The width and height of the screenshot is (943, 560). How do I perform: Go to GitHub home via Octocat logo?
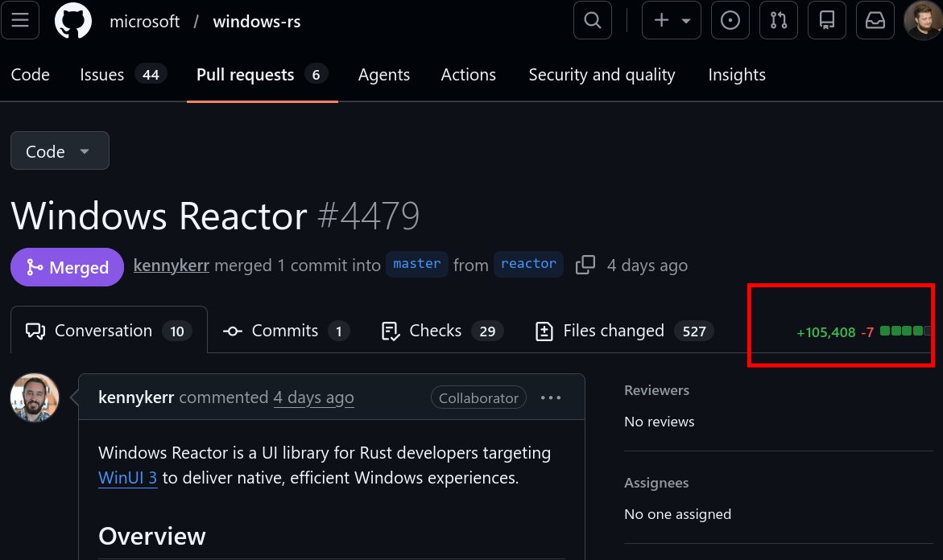click(x=73, y=20)
